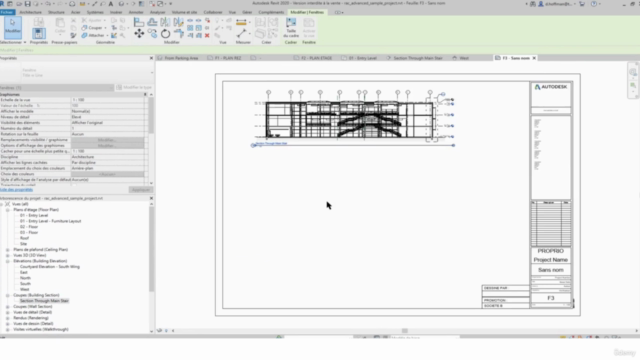The height and width of the screenshot is (360, 640).
Task: Collapse the Élévations (Building Elevation) node
Action: click(x=7, y=261)
